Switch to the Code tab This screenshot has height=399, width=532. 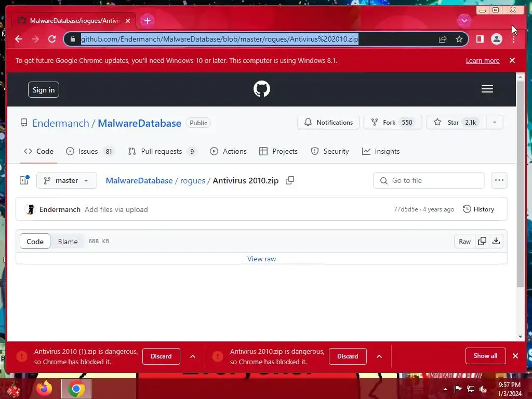click(38, 151)
